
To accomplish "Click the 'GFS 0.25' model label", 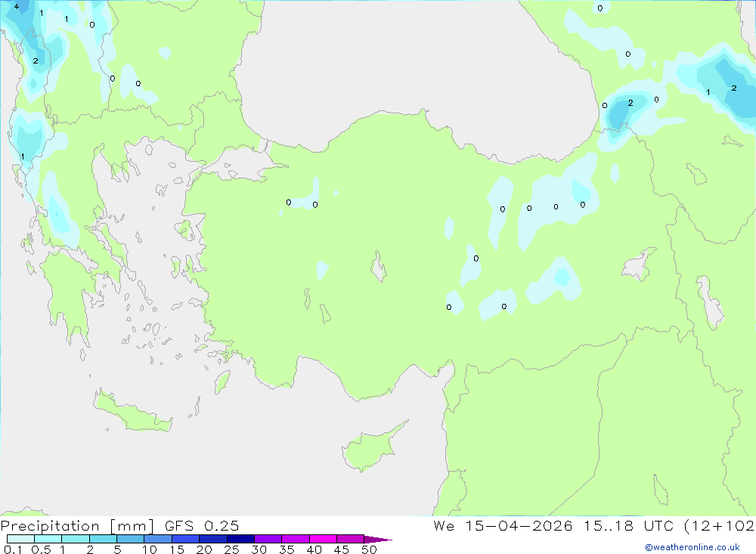I will 202,526.
